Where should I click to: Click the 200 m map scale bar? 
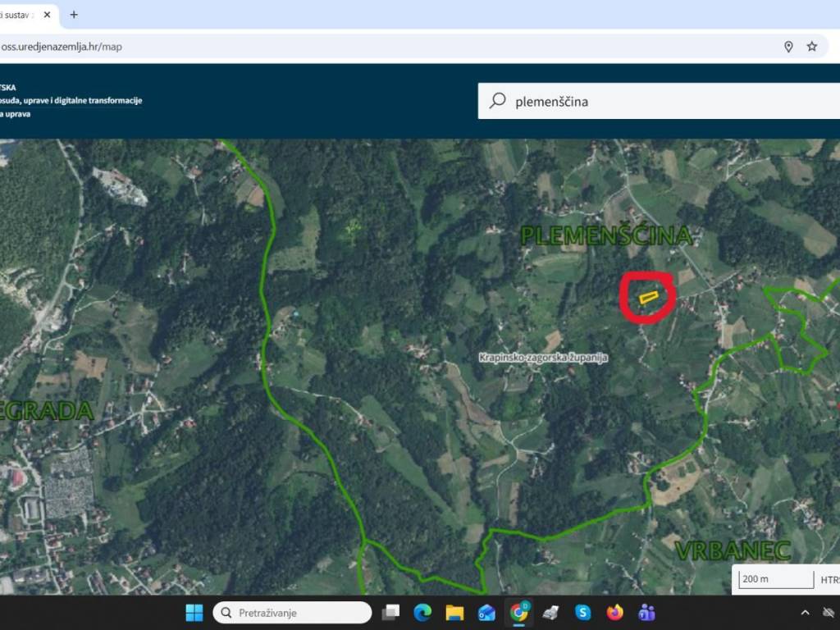click(775, 579)
